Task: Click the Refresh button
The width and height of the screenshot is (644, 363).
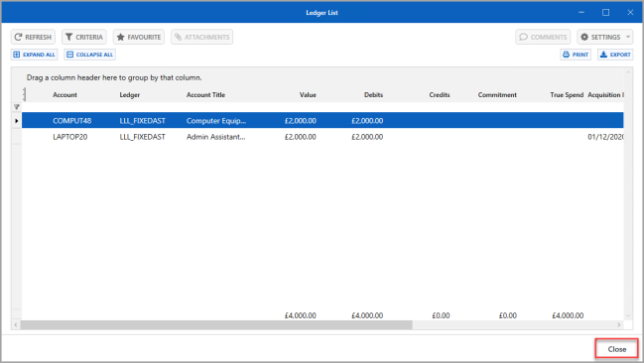Action: (x=33, y=37)
